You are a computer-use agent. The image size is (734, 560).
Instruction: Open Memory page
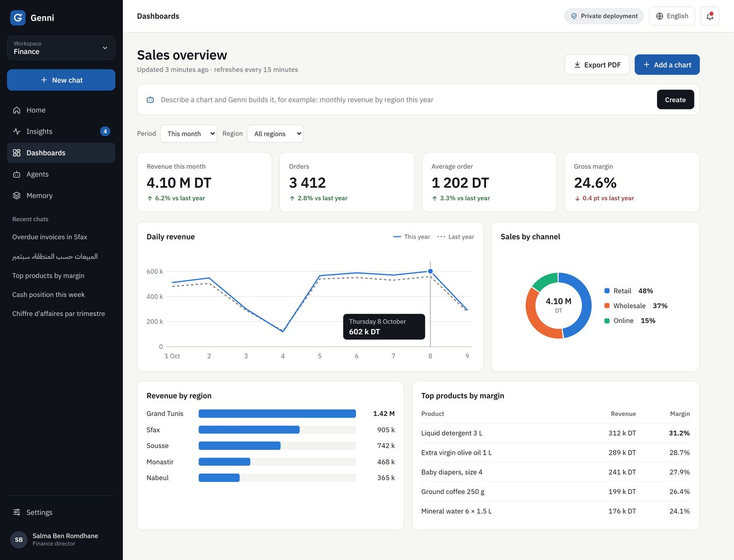pos(61,196)
